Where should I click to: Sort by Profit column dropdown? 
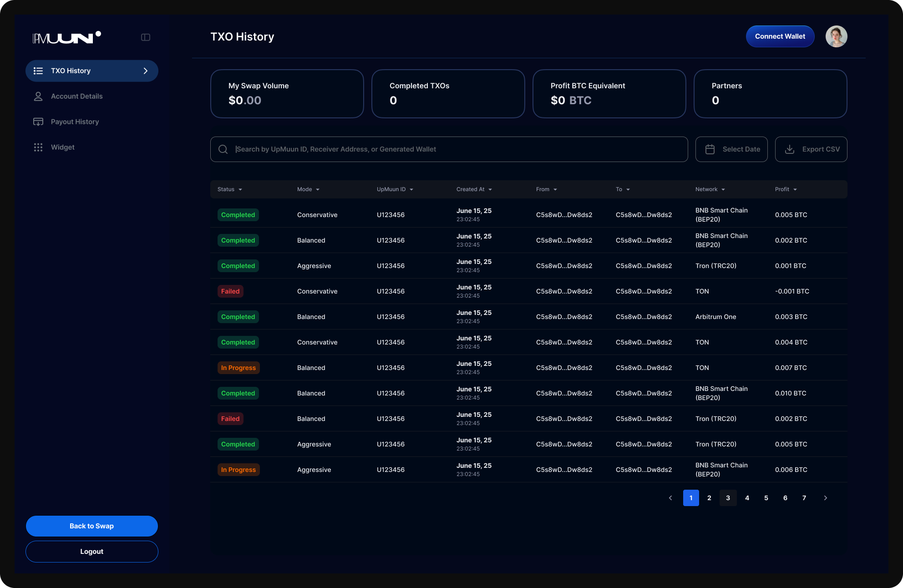(x=795, y=190)
